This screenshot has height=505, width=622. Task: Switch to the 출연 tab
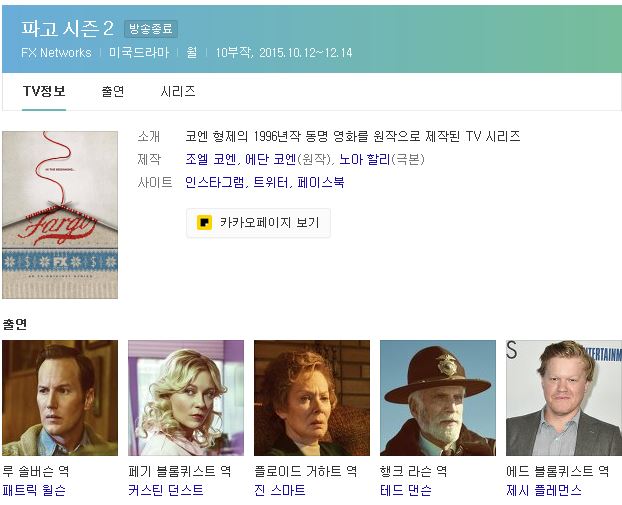(113, 92)
